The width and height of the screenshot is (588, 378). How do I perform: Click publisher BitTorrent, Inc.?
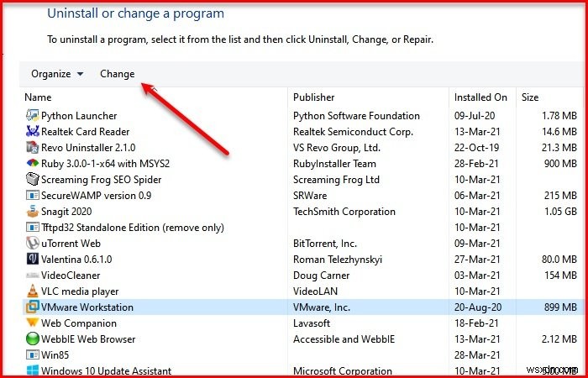point(325,244)
